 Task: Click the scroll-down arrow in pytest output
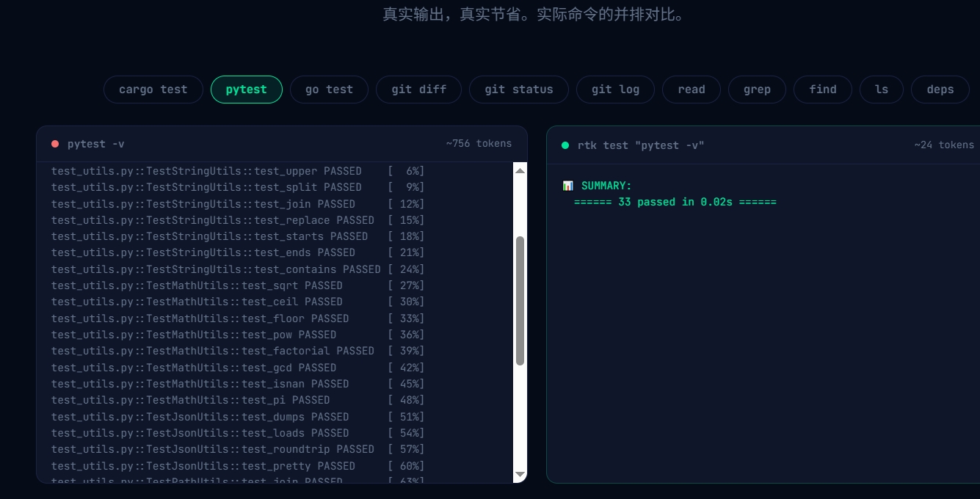click(x=520, y=476)
